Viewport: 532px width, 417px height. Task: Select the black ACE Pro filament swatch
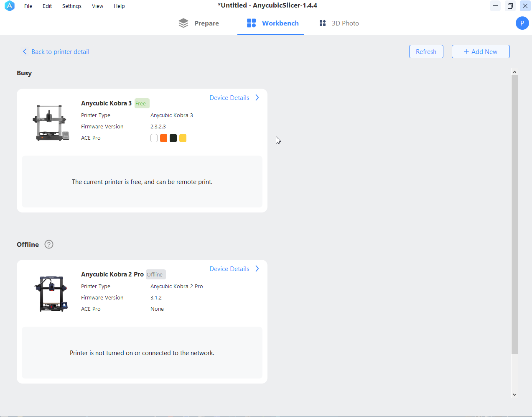tap(173, 138)
